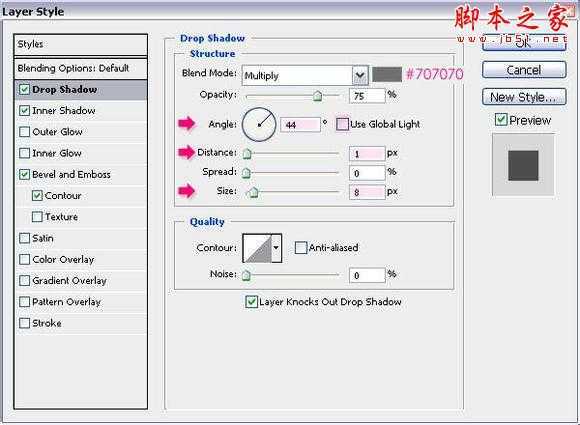580x425 pixels.
Task: Click the Opacity value field
Action: 367,96
